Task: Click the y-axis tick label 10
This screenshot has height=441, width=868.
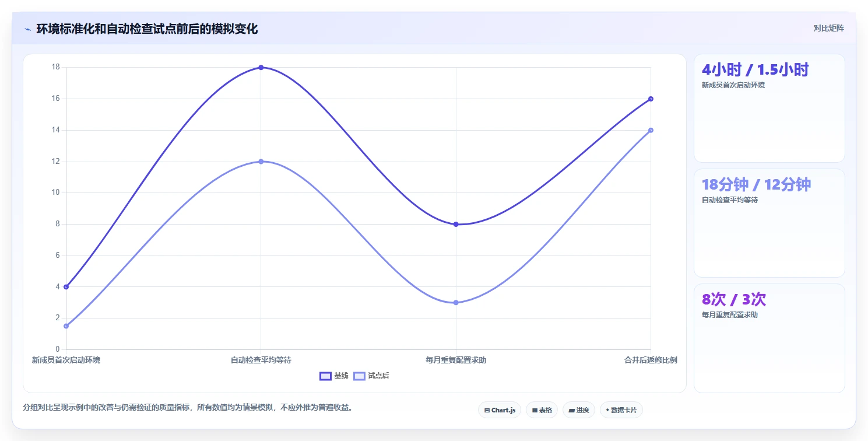Action: [56, 192]
